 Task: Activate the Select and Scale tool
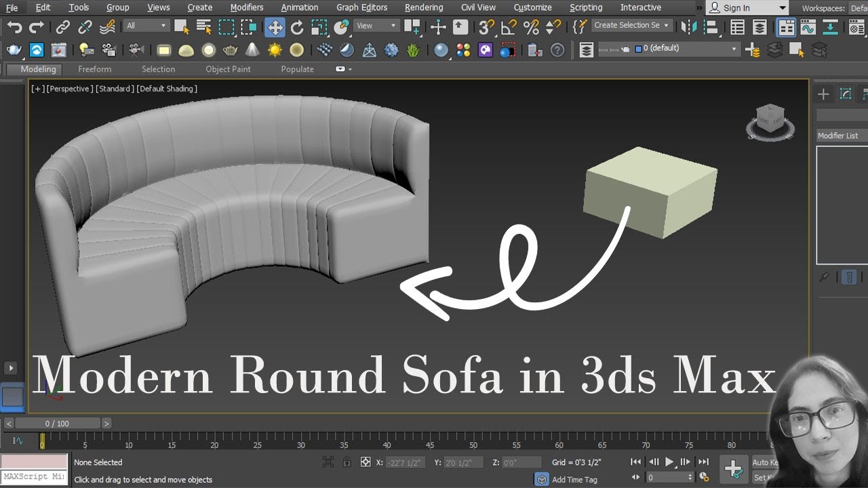click(x=319, y=27)
